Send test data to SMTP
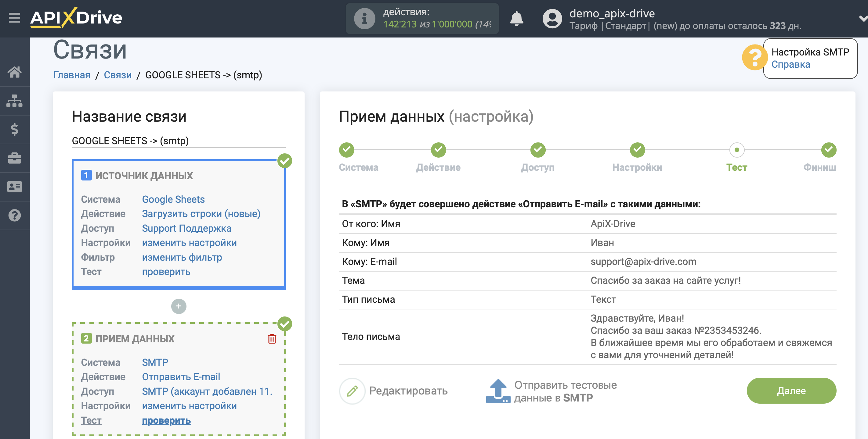This screenshot has width=868, height=439. click(565, 391)
